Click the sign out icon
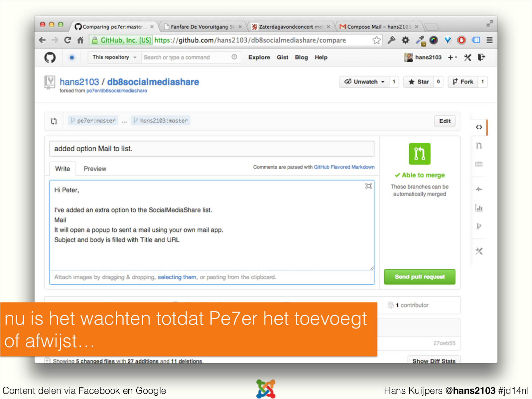The height and width of the screenshot is (399, 532). coord(481,58)
